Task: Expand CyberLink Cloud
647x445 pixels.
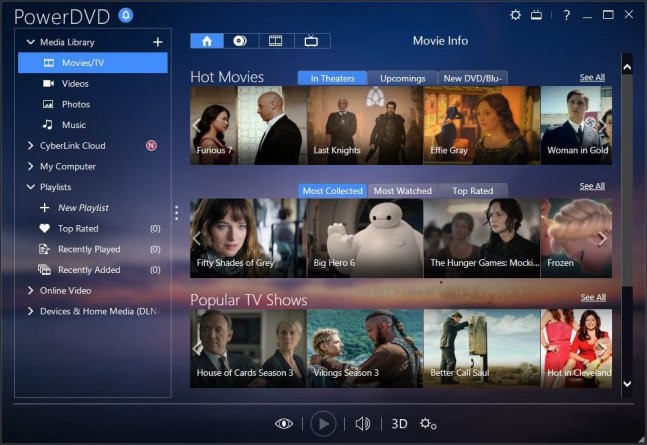Action: [x=30, y=146]
